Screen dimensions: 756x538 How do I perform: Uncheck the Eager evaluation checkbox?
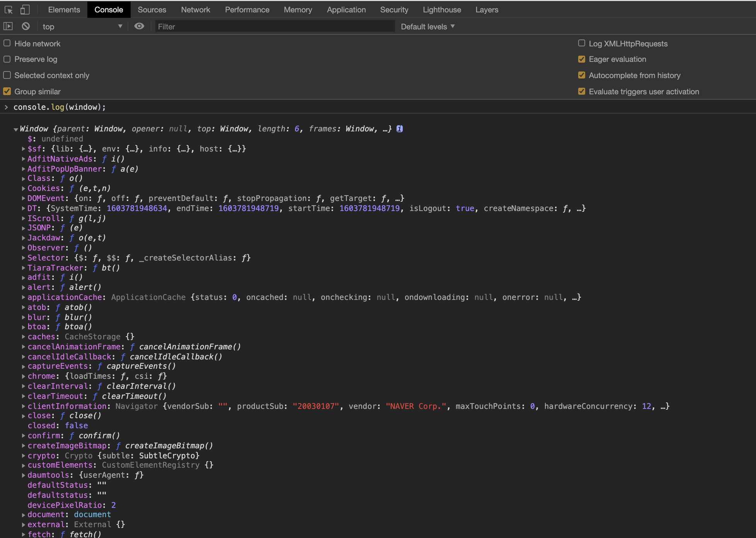581,59
